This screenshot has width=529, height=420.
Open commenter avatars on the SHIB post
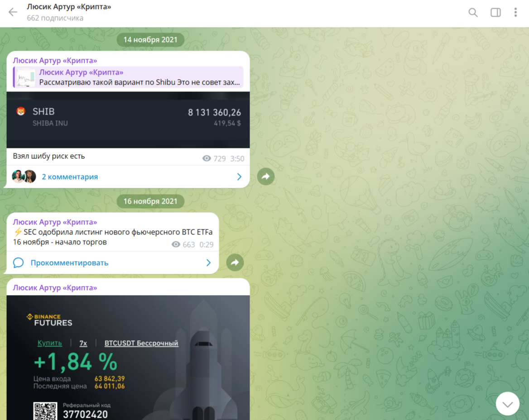pyautogui.click(x=24, y=177)
